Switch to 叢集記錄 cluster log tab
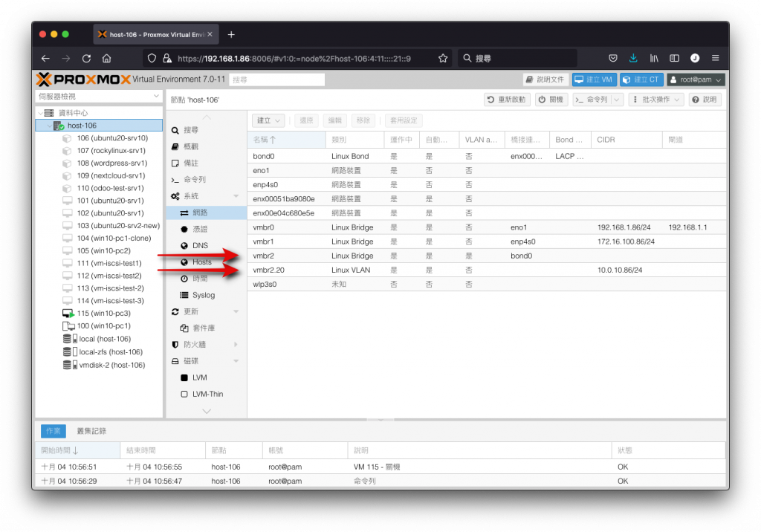 coord(91,431)
